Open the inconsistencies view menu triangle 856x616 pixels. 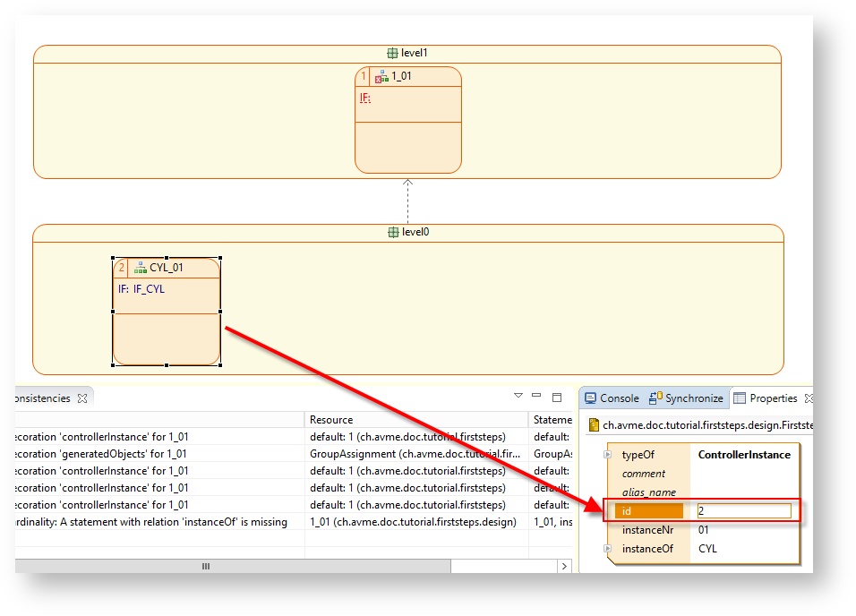[x=518, y=396]
